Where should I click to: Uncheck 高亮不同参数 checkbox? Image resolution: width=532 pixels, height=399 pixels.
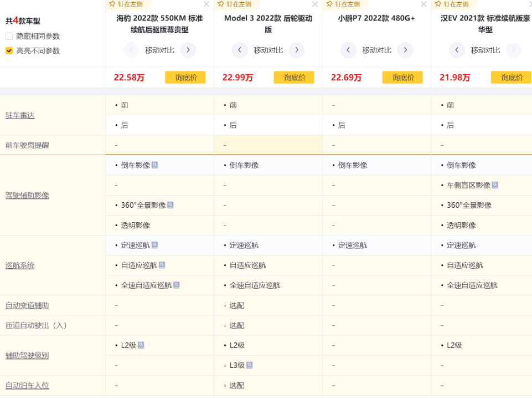point(9,51)
